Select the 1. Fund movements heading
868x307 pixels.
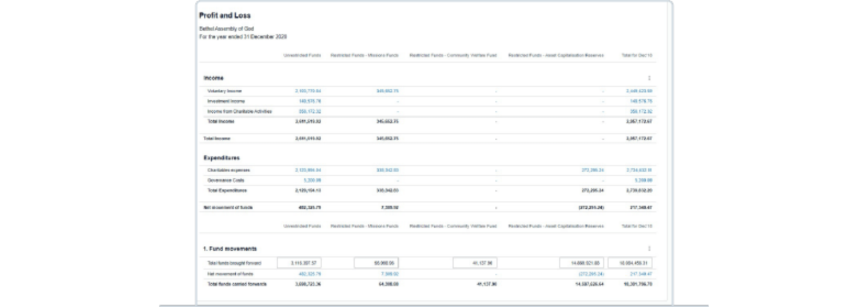(230, 249)
